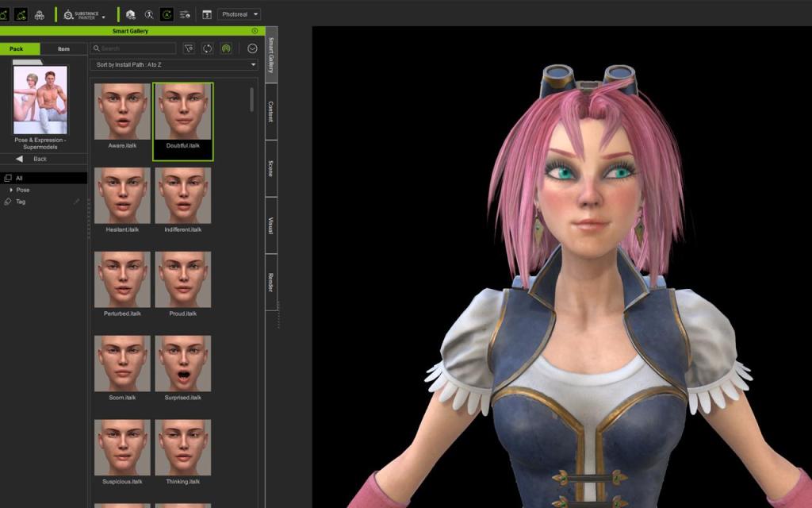
Task: Click in the Smart Gallery search field
Action: (x=135, y=48)
